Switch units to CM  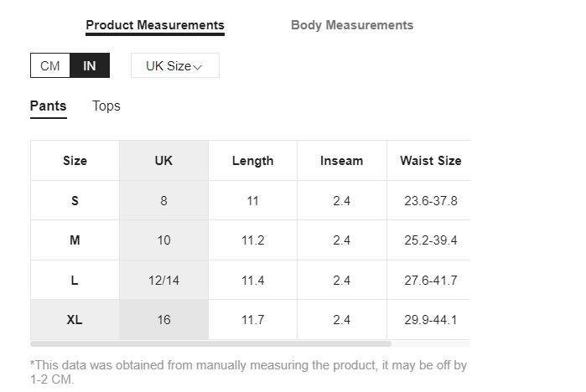tap(50, 65)
